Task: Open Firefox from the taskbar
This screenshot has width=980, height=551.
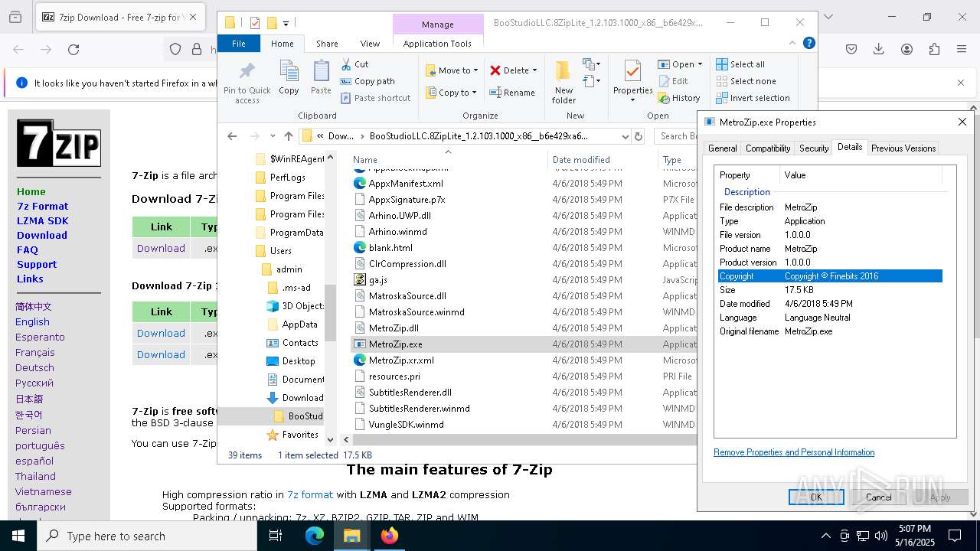Action: point(389,536)
